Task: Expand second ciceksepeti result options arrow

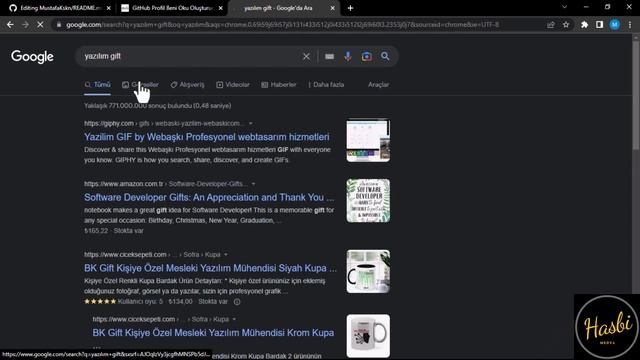Action: [x=234, y=319]
